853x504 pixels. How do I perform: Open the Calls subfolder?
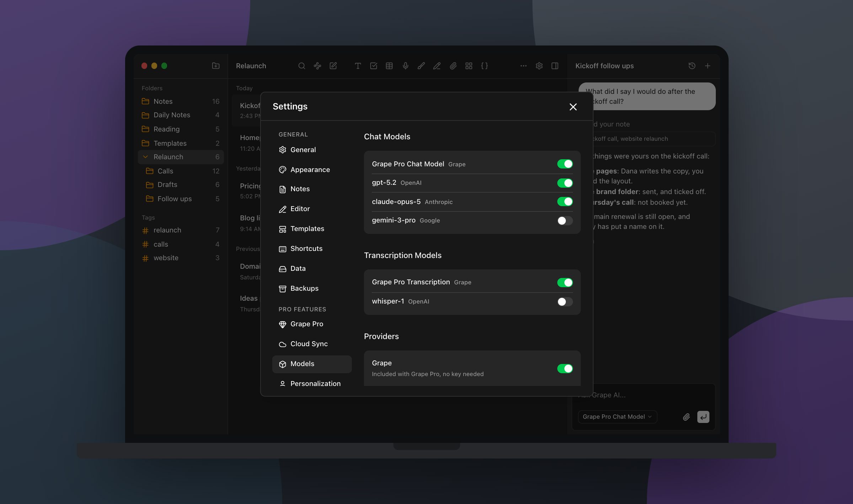point(181,171)
